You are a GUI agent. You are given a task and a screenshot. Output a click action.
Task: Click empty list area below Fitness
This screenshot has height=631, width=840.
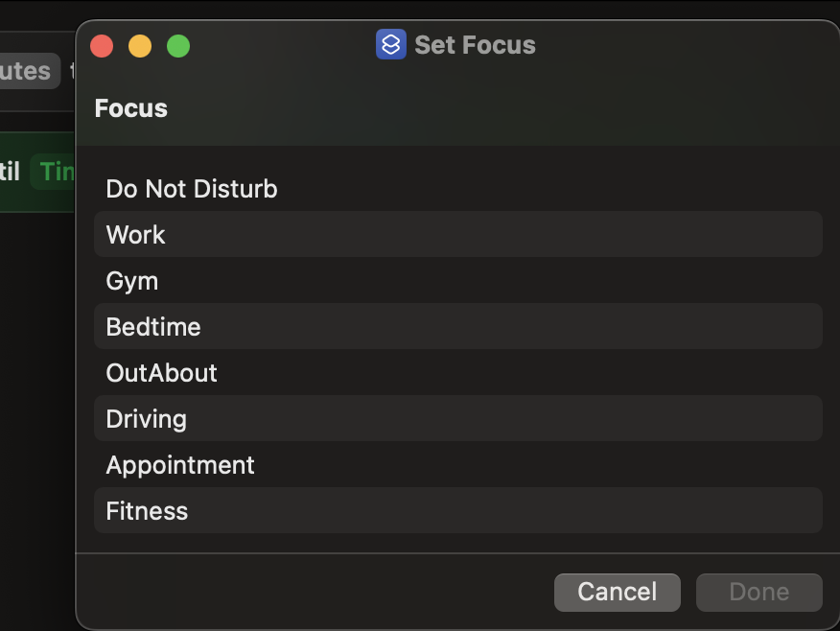457,543
